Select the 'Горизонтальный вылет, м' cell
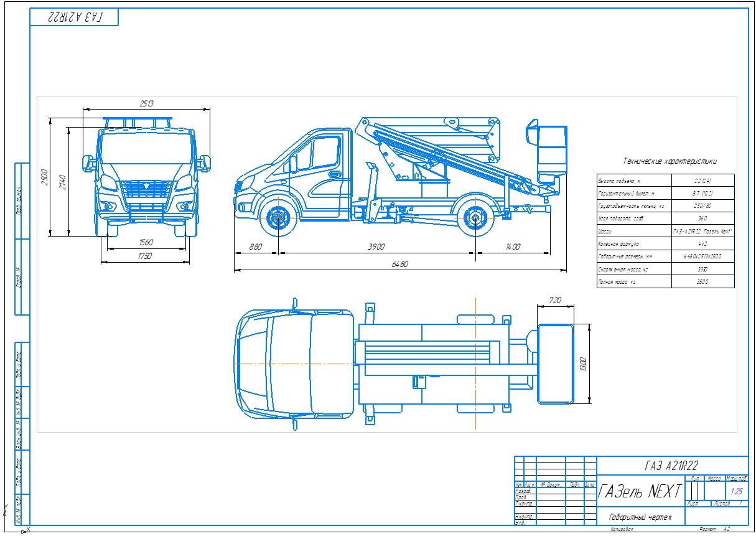756x536 pixels. pyautogui.click(x=635, y=194)
